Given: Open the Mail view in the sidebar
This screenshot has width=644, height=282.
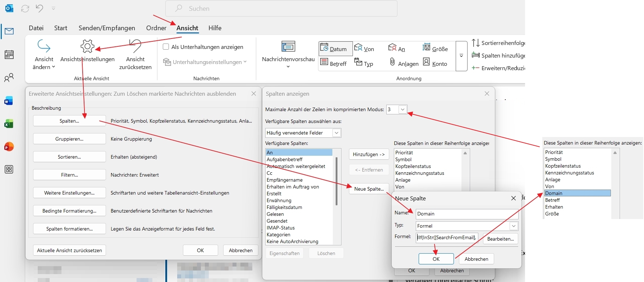Looking at the screenshot, I should click(9, 31).
